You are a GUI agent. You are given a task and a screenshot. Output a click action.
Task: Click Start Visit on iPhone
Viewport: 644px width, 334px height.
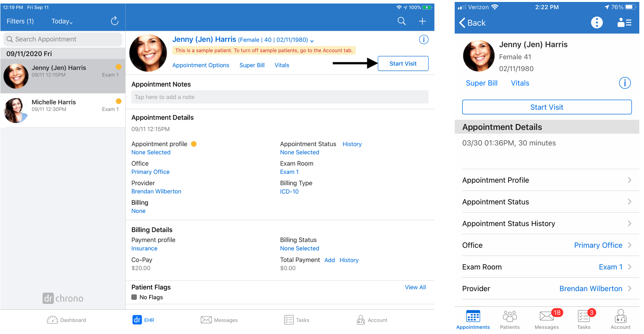coord(547,107)
